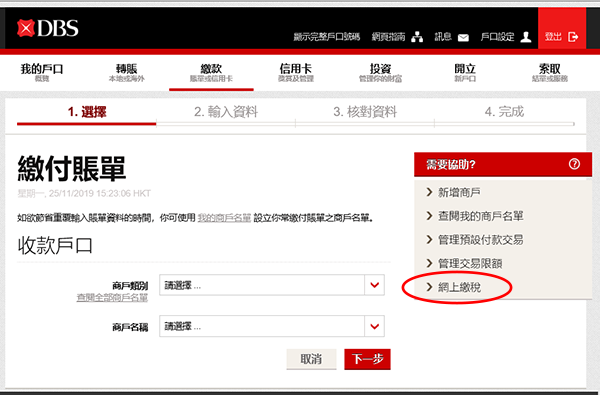Click the chevron beside 新增商戶
Screen dimensions: 600x395
pos(429,192)
